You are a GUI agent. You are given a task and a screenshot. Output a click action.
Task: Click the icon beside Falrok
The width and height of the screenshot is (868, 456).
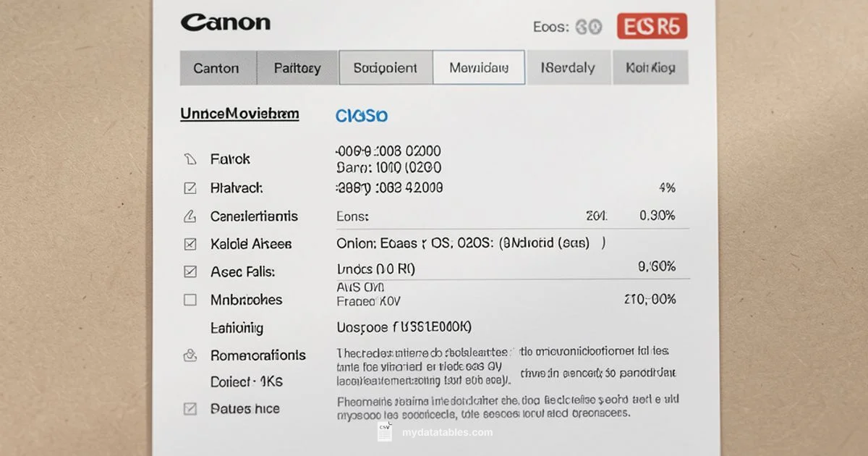coord(190,159)
